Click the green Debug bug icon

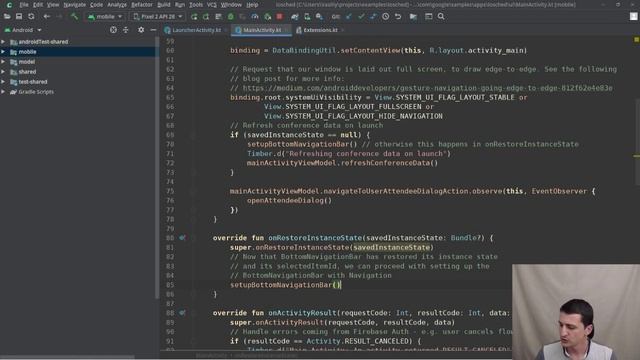click(x=231, y=17)
